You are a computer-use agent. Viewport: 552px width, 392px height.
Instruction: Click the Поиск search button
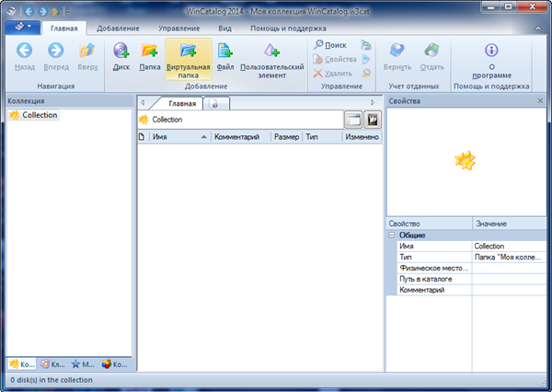pos(331,44)
